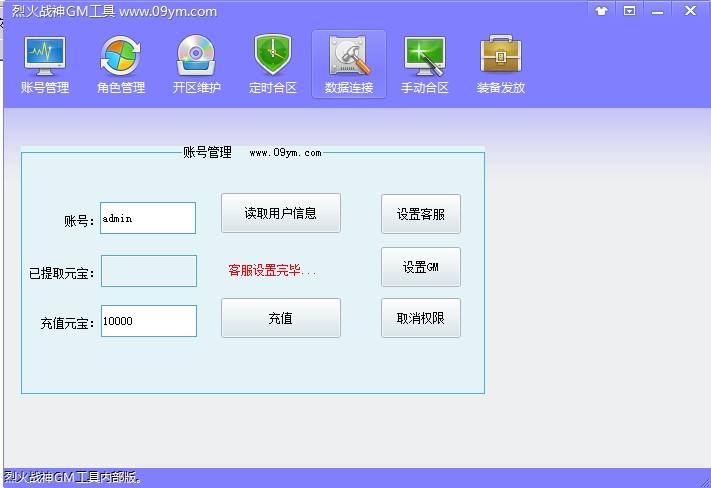Click the 账号 label
The image size is (711, 488).
[79, 221]
